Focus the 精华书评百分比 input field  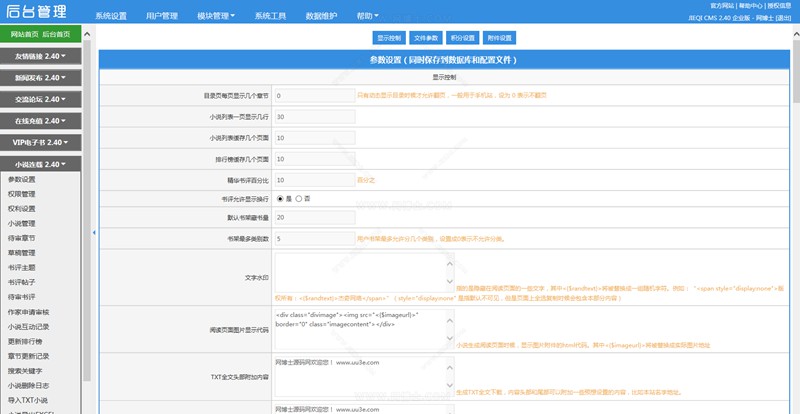(315, 180)
